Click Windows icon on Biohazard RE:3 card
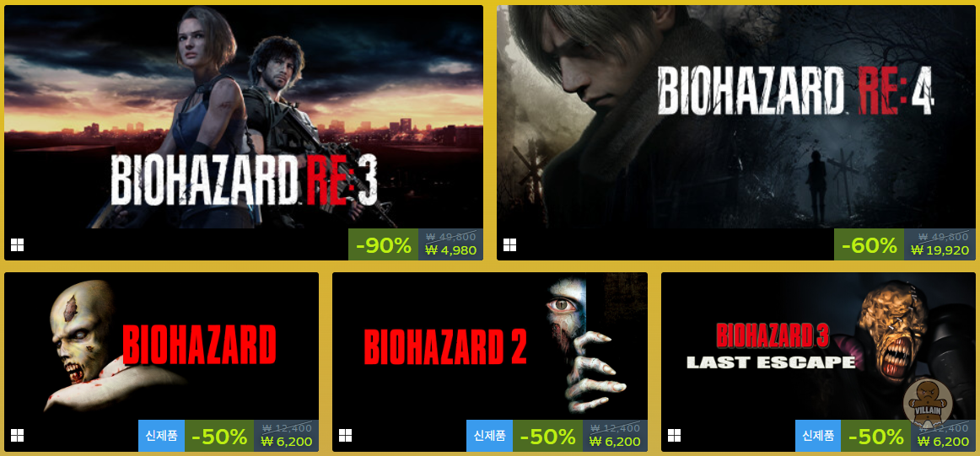Viewport: 980px width, 456px height. pyautogui.click(x=17, y=245)
